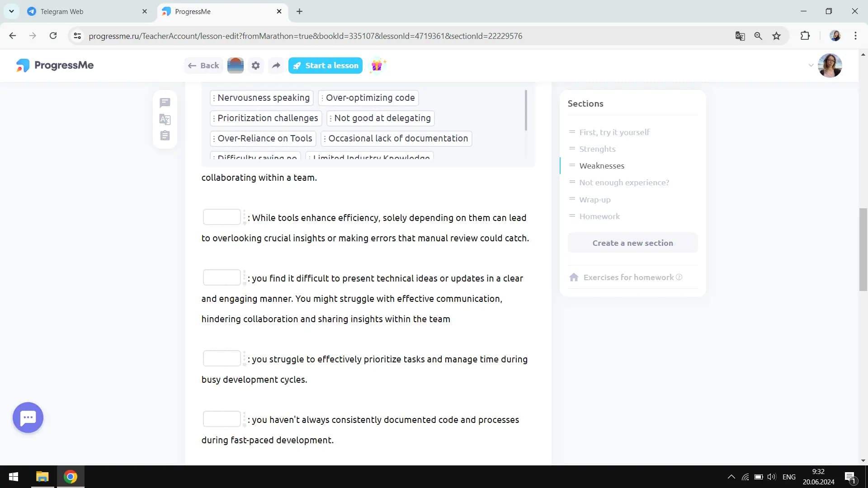Show hidden system tray icons
Viewport: 868px width, 488px height.
(731, 477)
